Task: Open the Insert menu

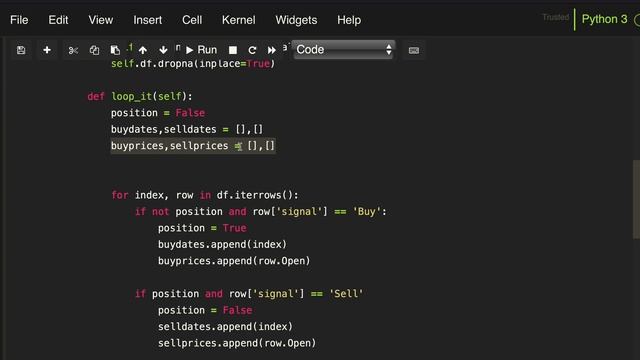Action: pos(148,20)
